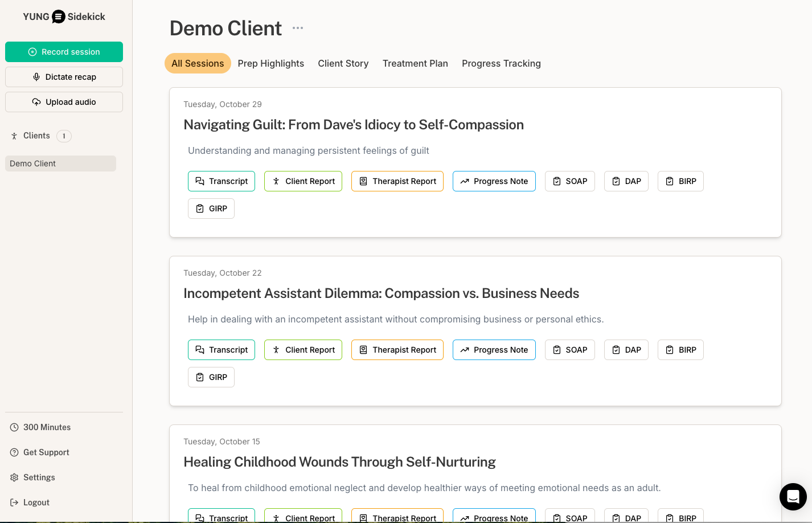812x523 pixels.
Task: Click the gear icon beside Settings
Action: click(14, 477)
